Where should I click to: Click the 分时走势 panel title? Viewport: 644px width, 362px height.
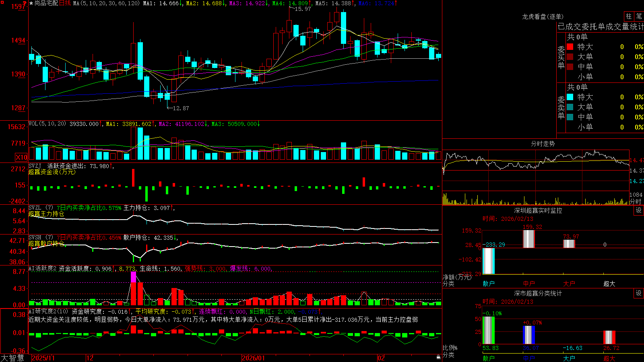[543, 144]
